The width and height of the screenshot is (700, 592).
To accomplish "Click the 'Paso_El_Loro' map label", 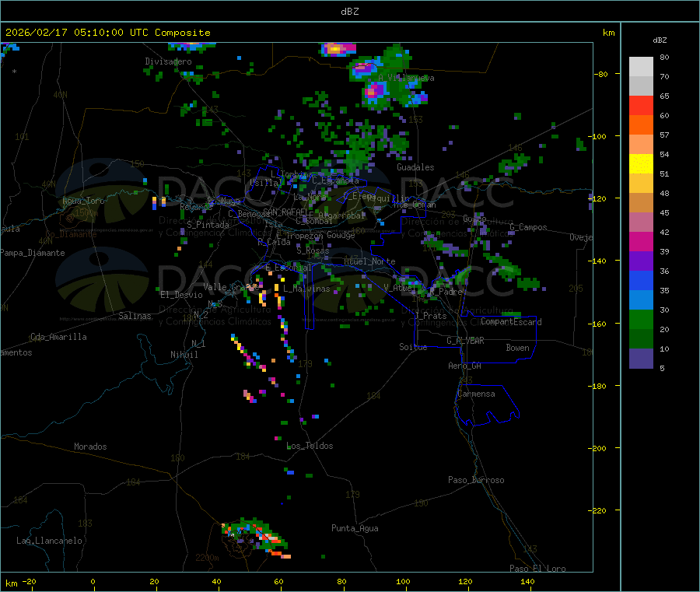I will 537,569.
